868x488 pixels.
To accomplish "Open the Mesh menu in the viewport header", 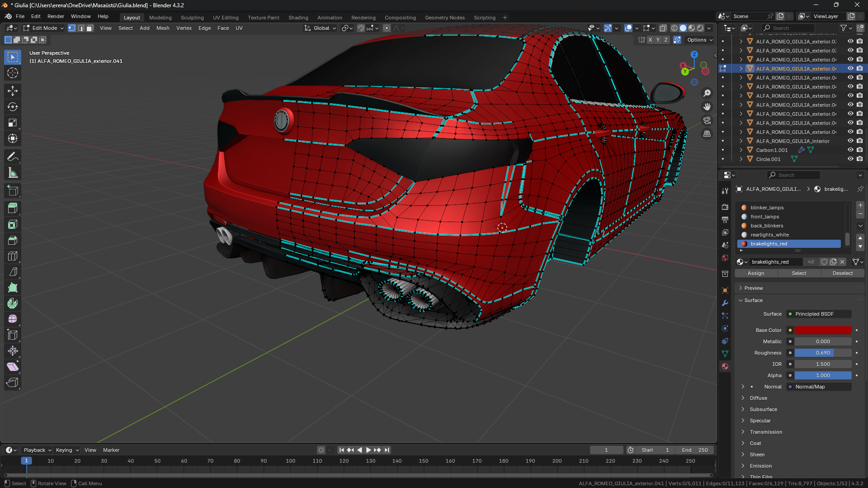I will click(163, 28).
